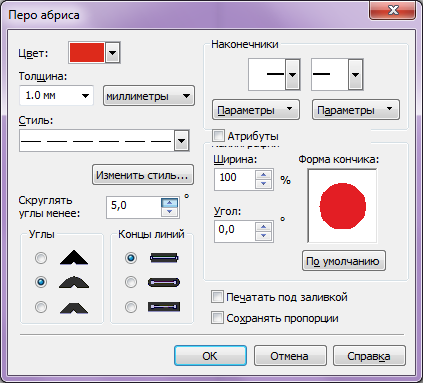Click the rounded corner shape icon
Screen dimensions: 423x383
[74, 282]
